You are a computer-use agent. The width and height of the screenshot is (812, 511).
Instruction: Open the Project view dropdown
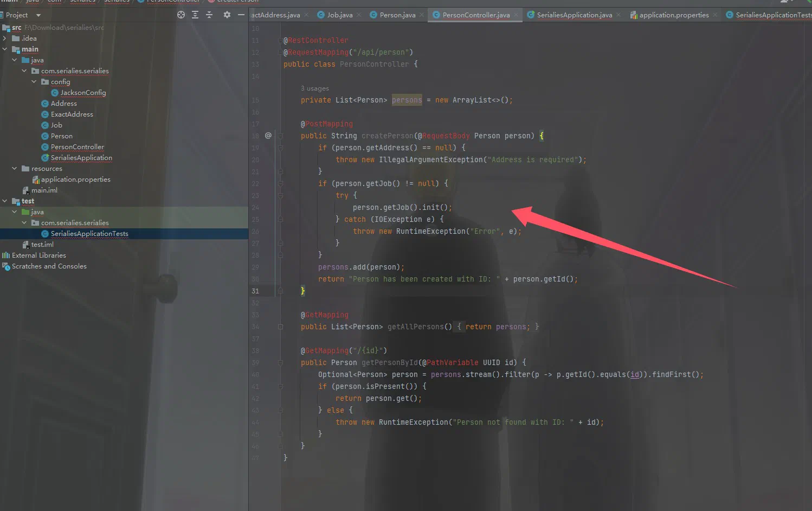pyautogui.click(x=38, y=15)
